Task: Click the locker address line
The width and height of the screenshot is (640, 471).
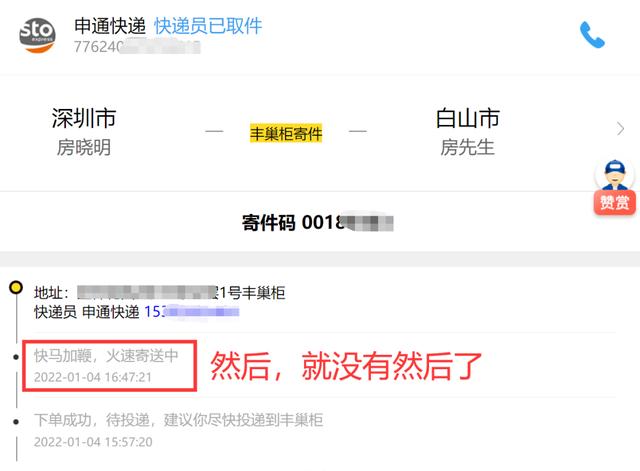Action: pos(159,292)
